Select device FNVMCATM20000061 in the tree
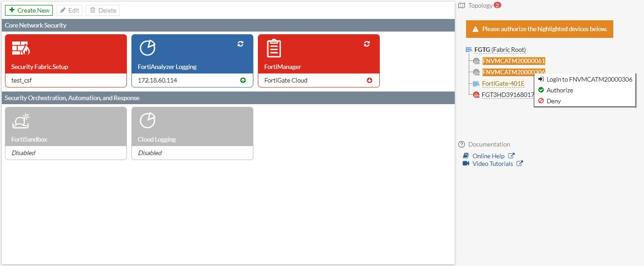Image resolution: width=644 pixels, height=266 pixels. click(x=514, y=61)
